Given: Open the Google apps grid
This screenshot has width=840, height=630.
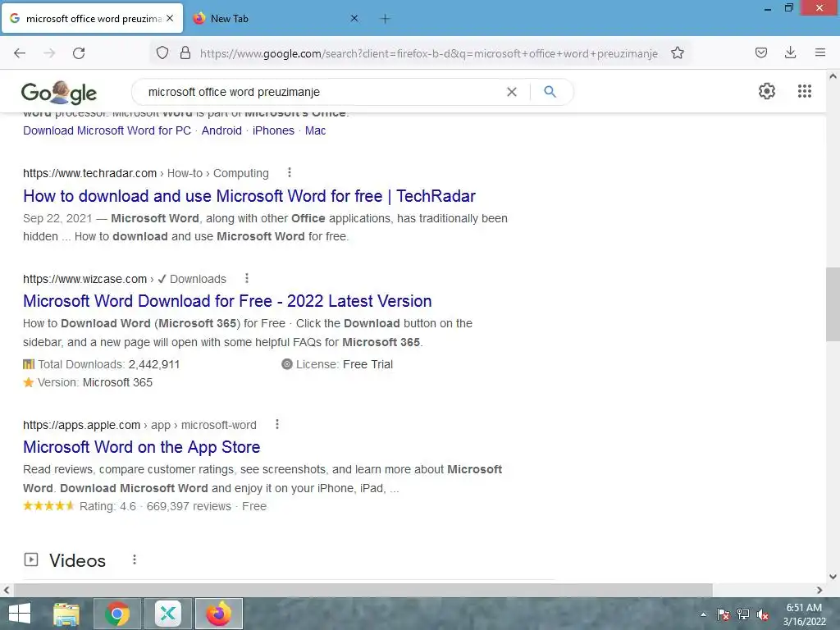Looking at the screenshot, I should pos(804,91).
